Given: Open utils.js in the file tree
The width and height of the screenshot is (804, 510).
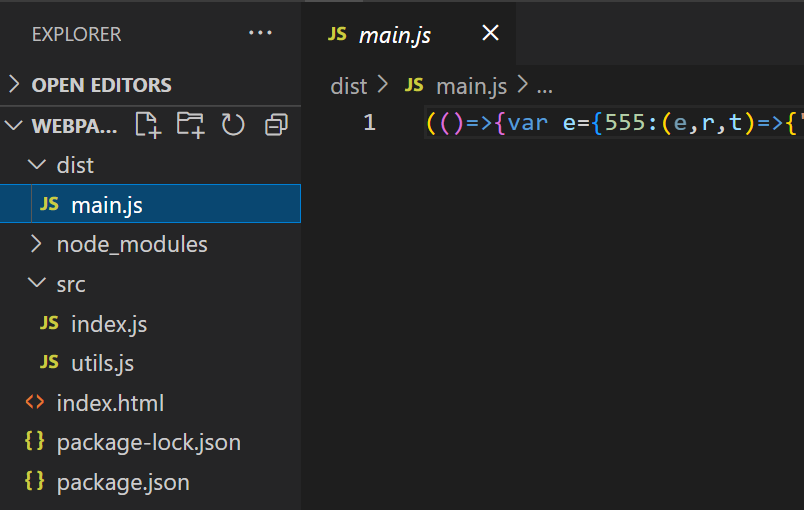Looking at the screenshot, I should (150, 363).
